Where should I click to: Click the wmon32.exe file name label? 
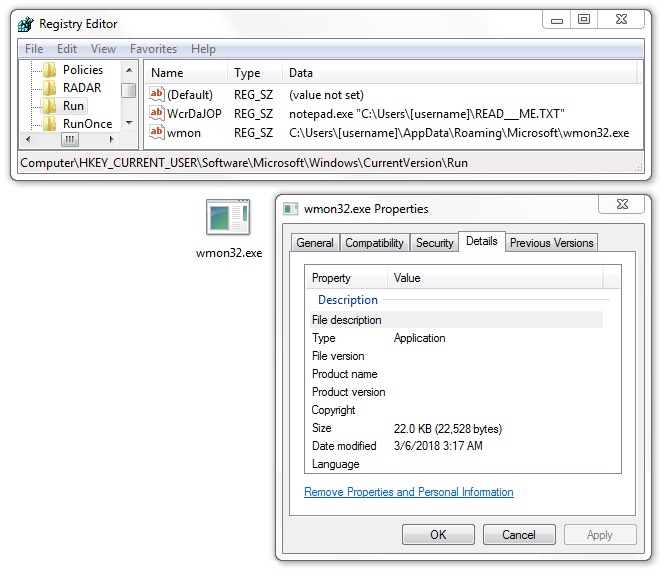[x=229, y=253]
